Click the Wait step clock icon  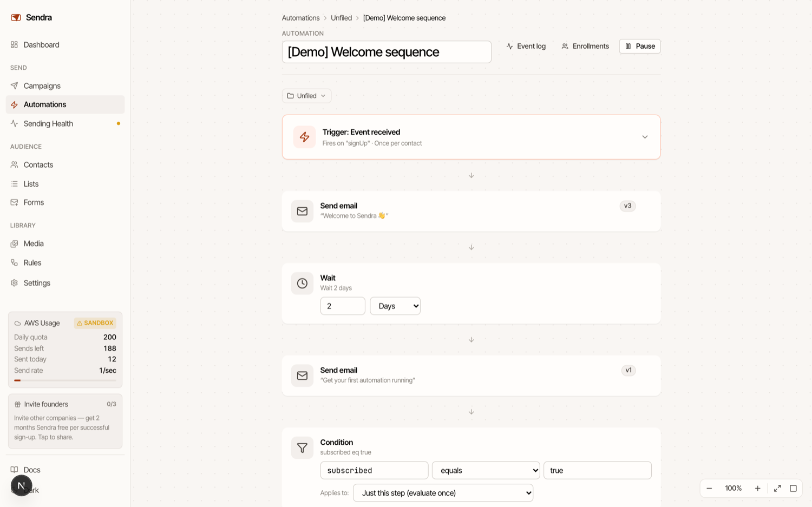(x=302, y=283)
